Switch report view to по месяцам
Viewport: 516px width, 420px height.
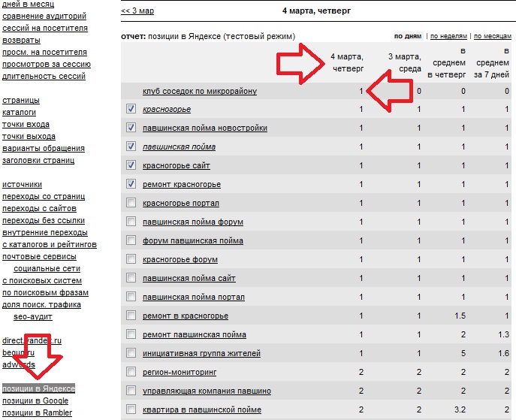(x=493, y=36)
